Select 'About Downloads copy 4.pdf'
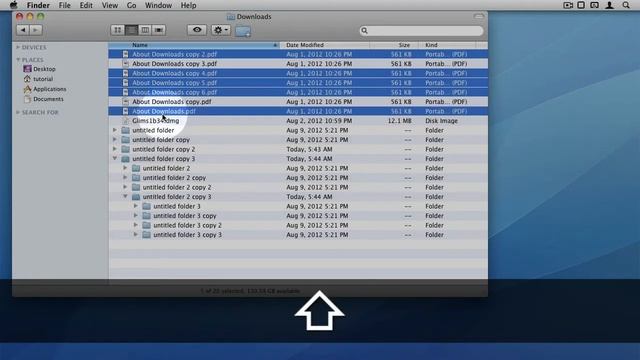This screenshot has width=640, height=360. [298, 73]
